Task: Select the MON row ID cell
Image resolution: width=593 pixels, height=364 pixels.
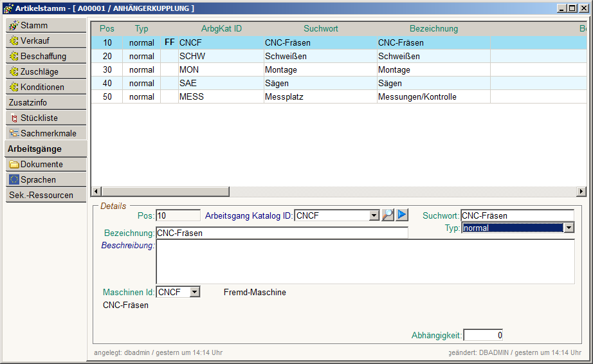Action: click(x=221, y=70)
